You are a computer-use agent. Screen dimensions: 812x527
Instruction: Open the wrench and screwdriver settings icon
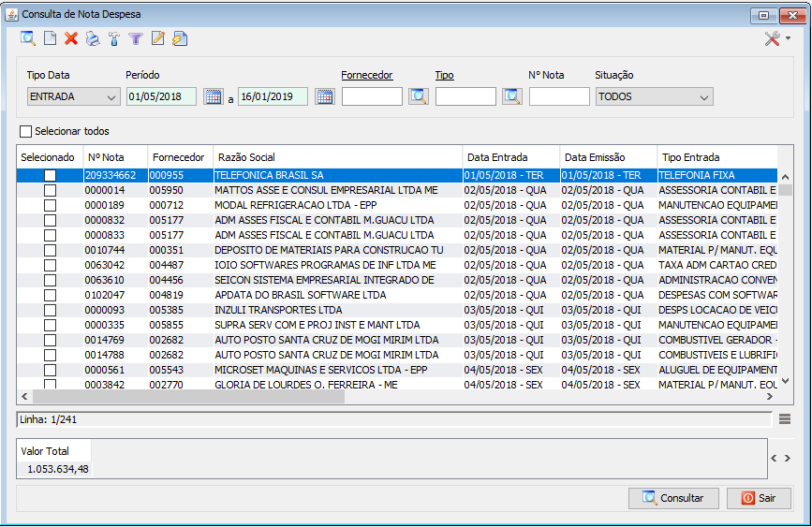[772, 38]
